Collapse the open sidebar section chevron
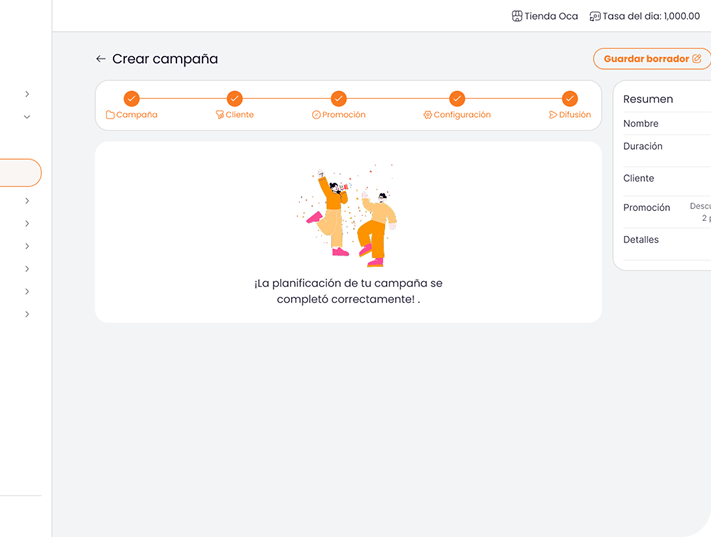The height and width of the screenshot is (537, 711). click(x=27, y=117)
